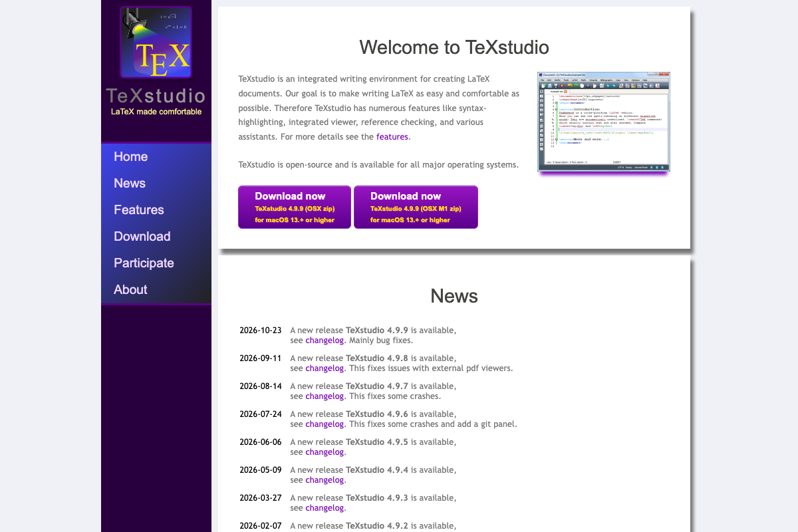Click the open-source availability sentence

coord(378,165)
